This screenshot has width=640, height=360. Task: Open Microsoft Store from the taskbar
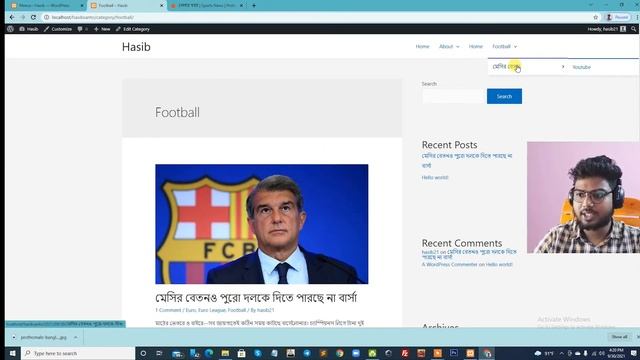click(242, 353)
